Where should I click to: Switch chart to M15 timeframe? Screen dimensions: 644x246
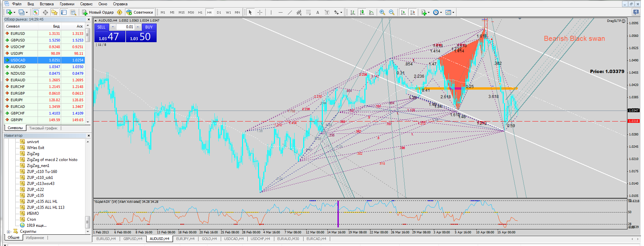click(x=182, y=12)
